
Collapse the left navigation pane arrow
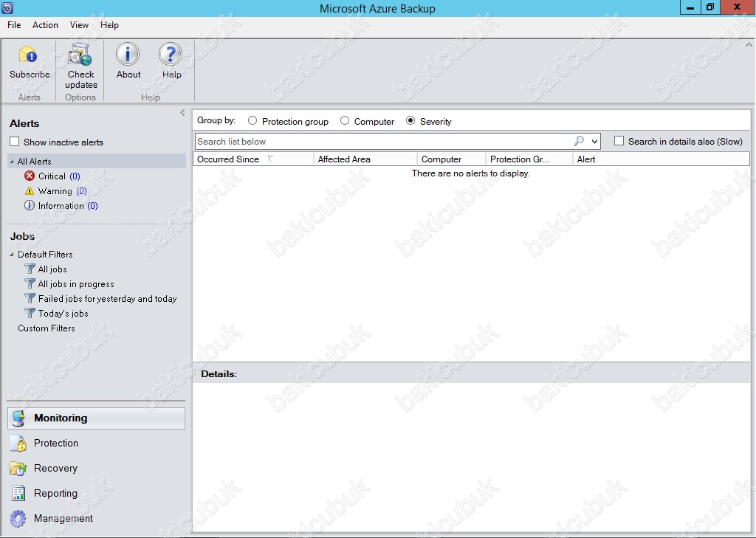pyautogui.click(x=182, y=113)
